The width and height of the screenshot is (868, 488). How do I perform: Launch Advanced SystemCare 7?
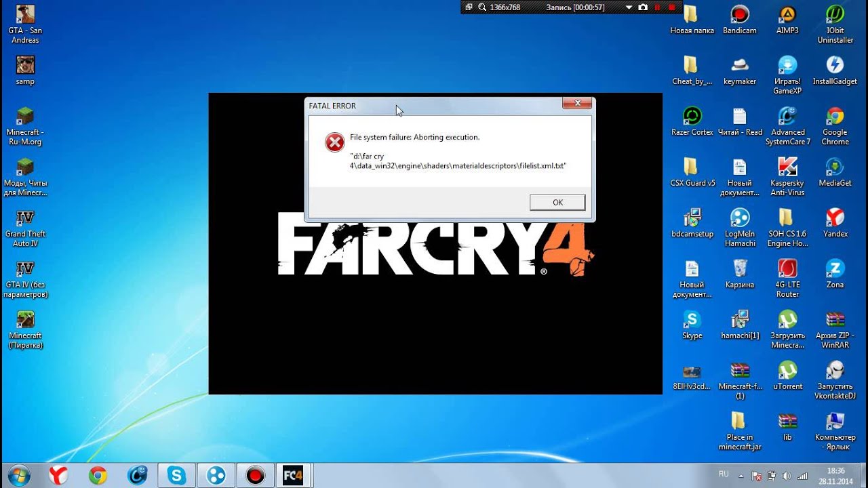pyautogui.click(x=787, y=126)
